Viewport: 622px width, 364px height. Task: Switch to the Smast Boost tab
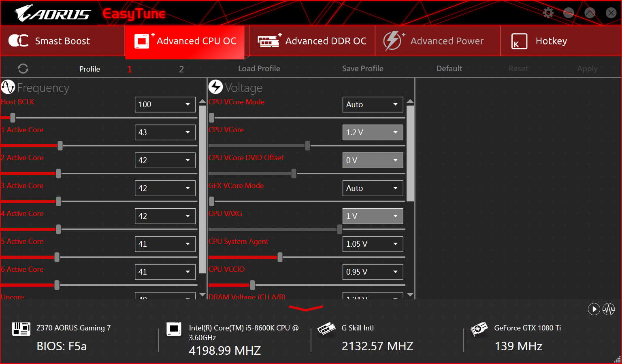pyautogui.click(x=62, y=41)
